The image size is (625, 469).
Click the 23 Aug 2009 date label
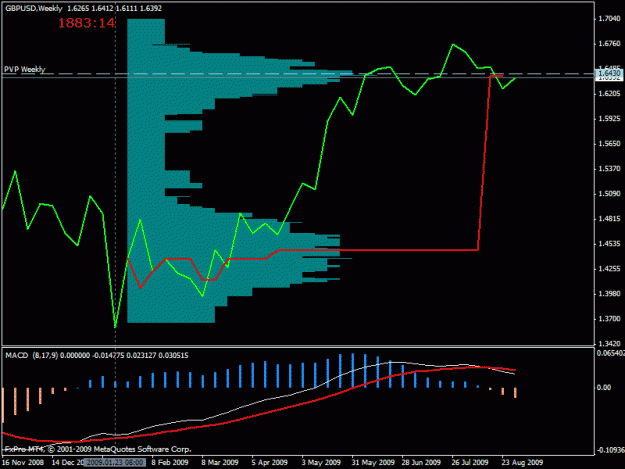[x=522, y=462]
